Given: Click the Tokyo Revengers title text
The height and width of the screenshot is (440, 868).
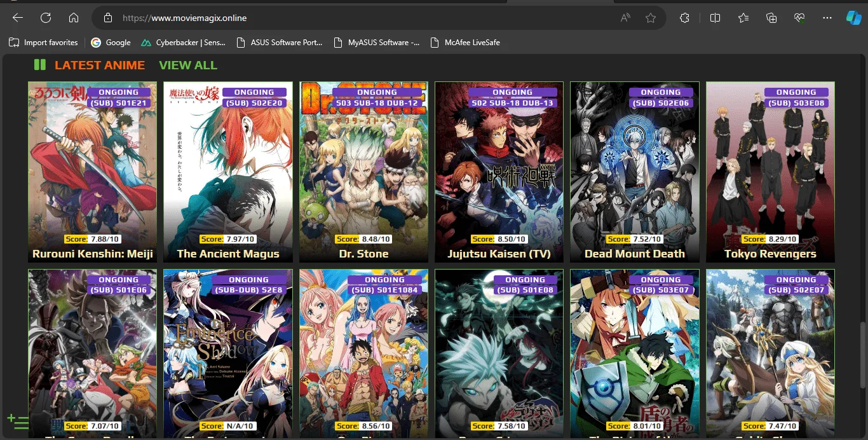Looking at the screenshot, I should [770, 254].
